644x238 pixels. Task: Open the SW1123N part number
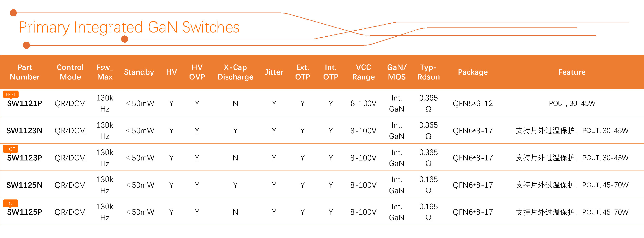pos(24,131)
